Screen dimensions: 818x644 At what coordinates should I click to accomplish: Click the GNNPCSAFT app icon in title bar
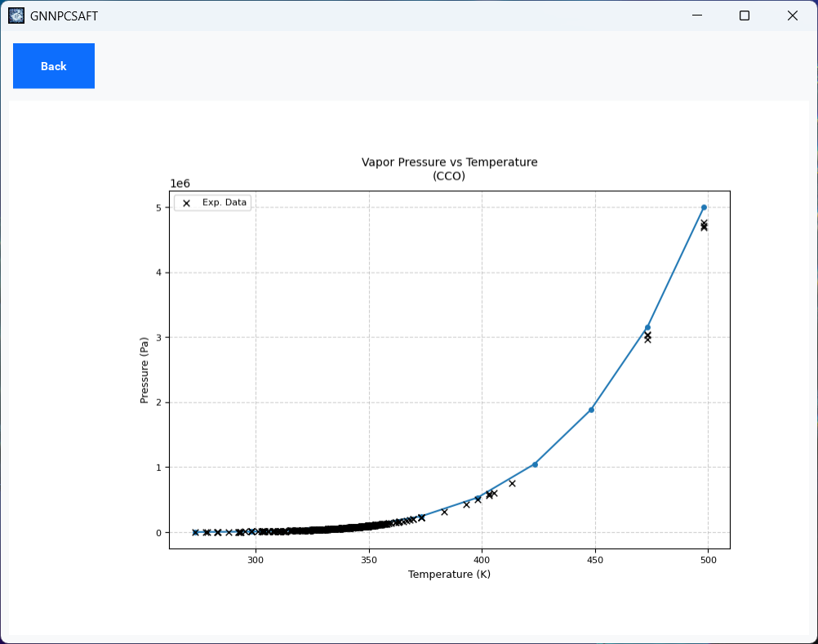[16, 16]
